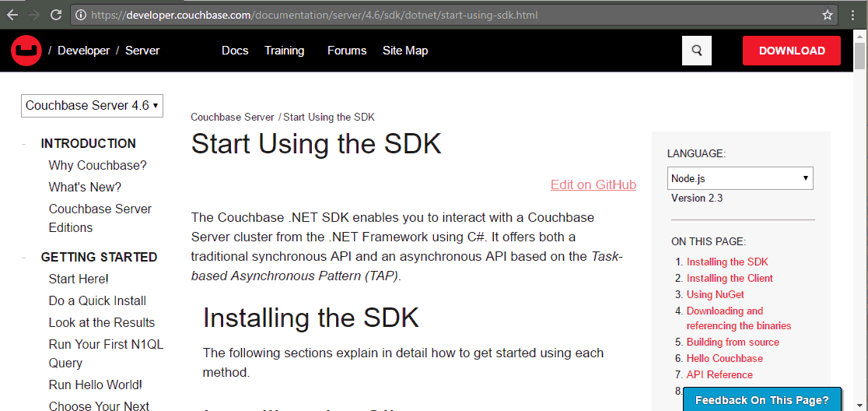Click the Start Using the SDK breadcrumb
This screenshot has height=411, width=868.
pos(329,117)
